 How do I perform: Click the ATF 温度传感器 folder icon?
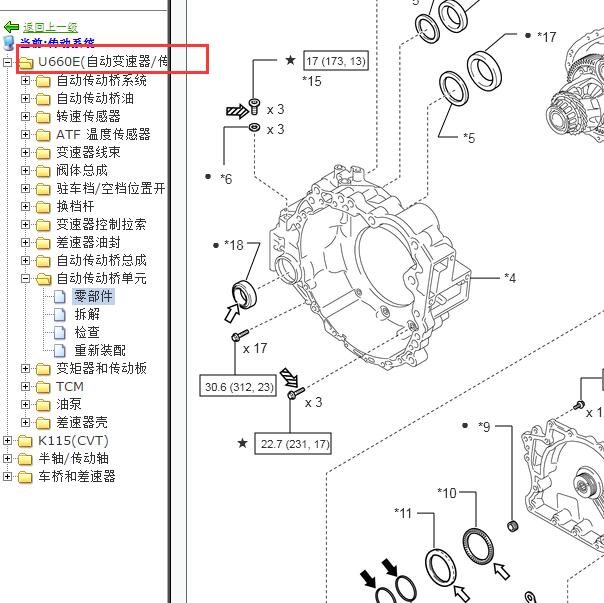click(43, 135)
